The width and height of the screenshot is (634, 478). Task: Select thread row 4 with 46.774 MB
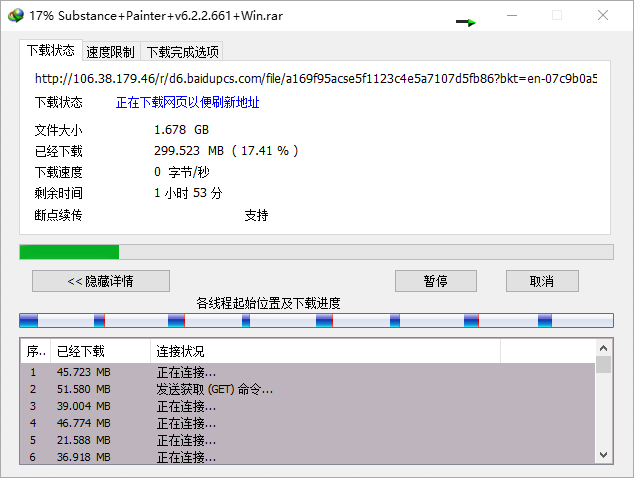click(308, 423)
